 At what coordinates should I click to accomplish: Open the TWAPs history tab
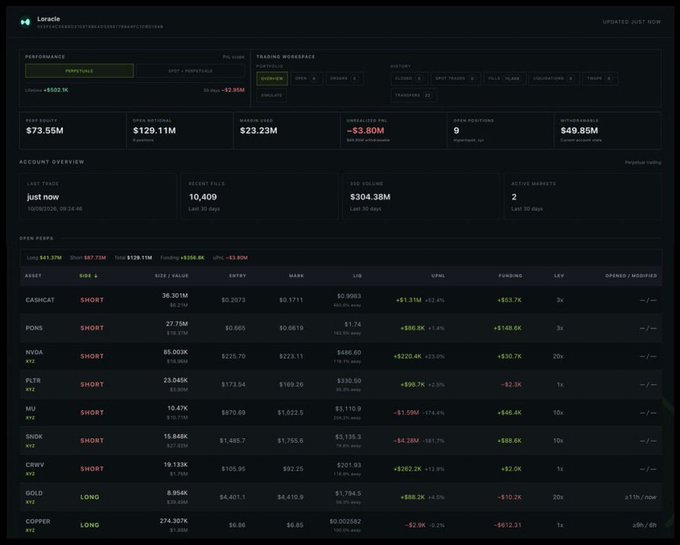tap(599, 78)
